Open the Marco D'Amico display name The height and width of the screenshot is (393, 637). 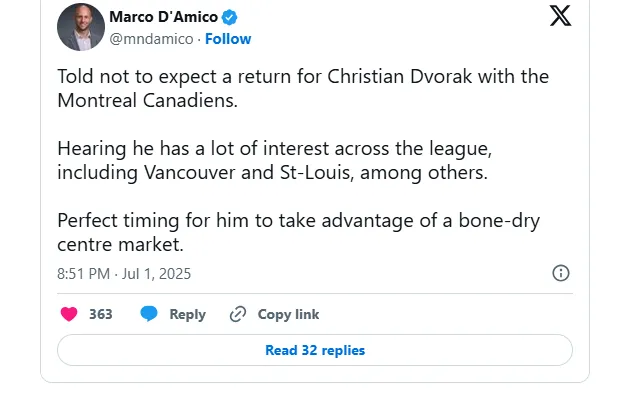point(164,17)
